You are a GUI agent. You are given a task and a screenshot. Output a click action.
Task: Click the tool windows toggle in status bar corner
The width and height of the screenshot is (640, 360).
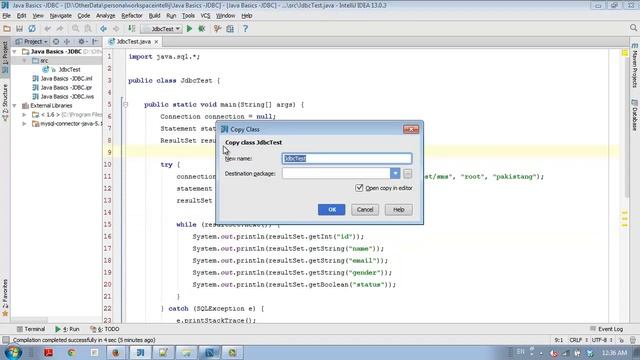coord(5,340)
